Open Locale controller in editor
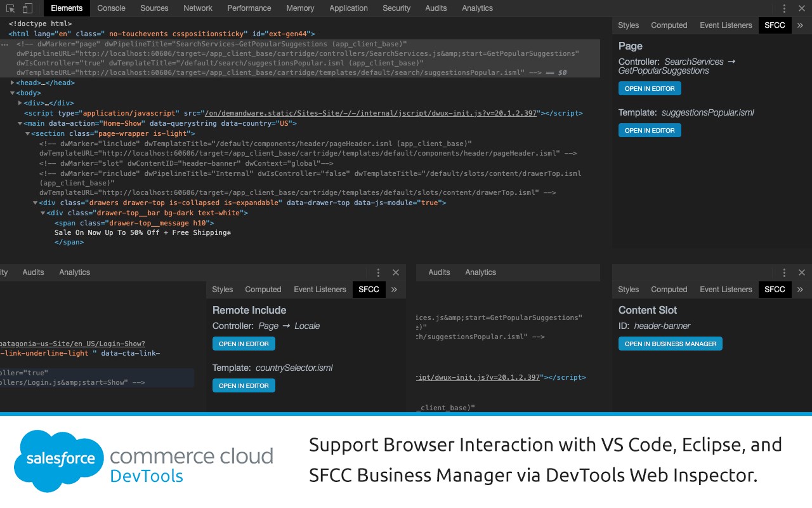Screen dimensions: 812x508 click(x=244, y=344)
